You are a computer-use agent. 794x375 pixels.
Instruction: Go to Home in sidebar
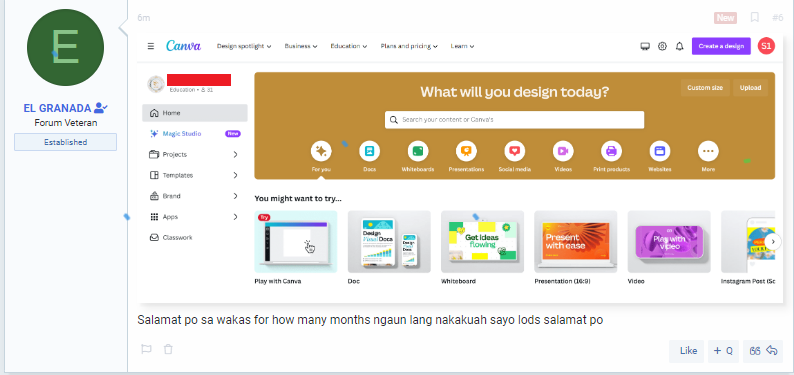tap(194, 113)
